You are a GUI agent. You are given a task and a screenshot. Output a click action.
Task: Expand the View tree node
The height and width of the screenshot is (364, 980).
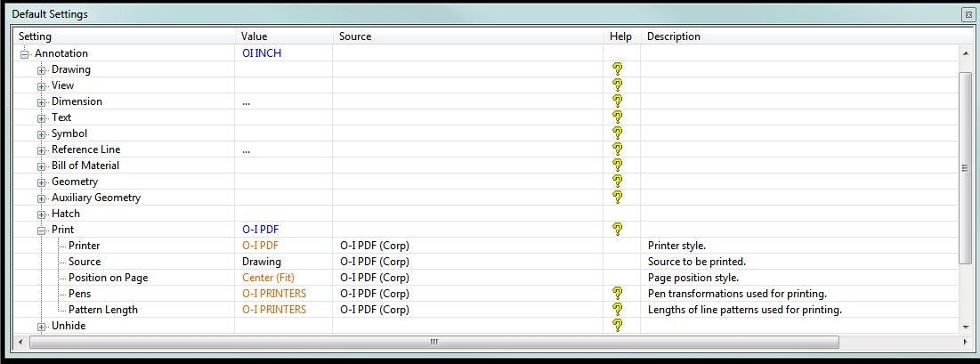[x=41, y=86]
